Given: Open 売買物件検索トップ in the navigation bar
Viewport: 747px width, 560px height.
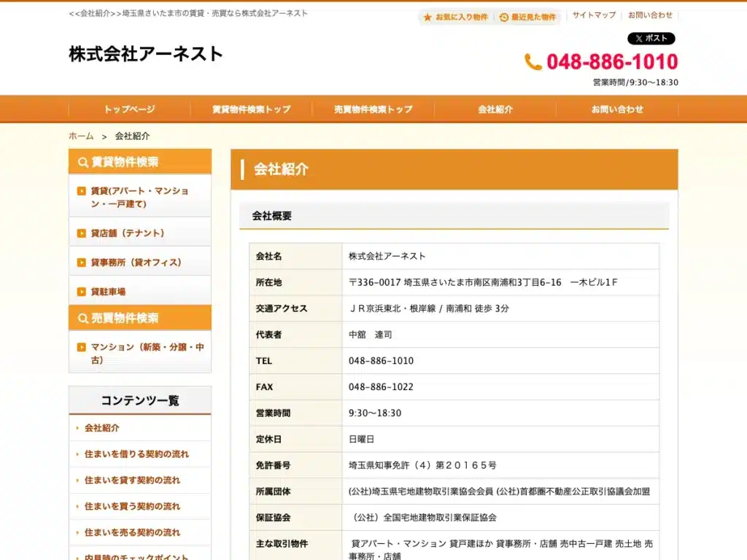Looking at the screenshot, I should click(373, 109).
